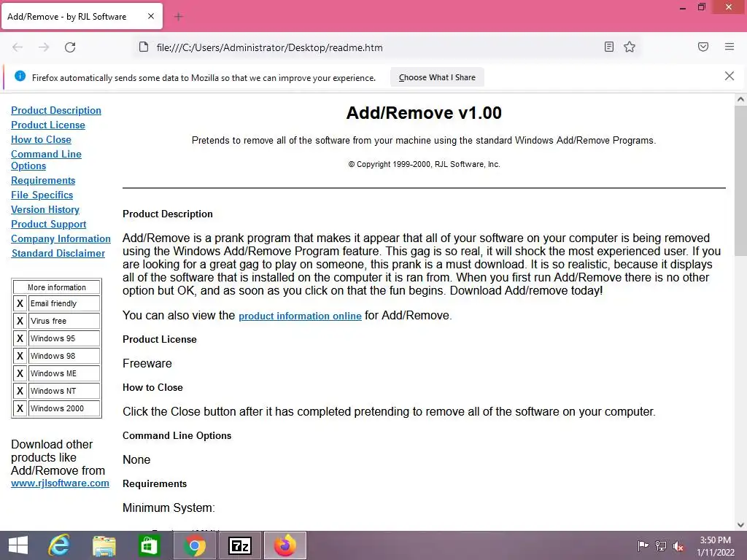The width and height of the screenshot is (747, 560).
Task: View the Version History link
Action: [45, 209]
